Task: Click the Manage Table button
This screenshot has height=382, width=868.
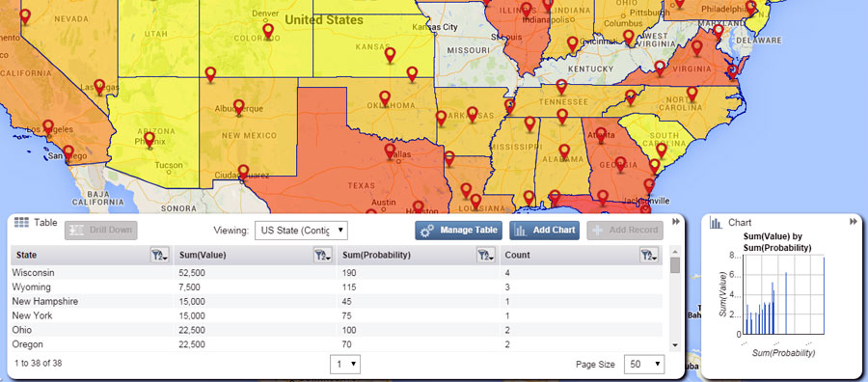Action: click(458, 231)
